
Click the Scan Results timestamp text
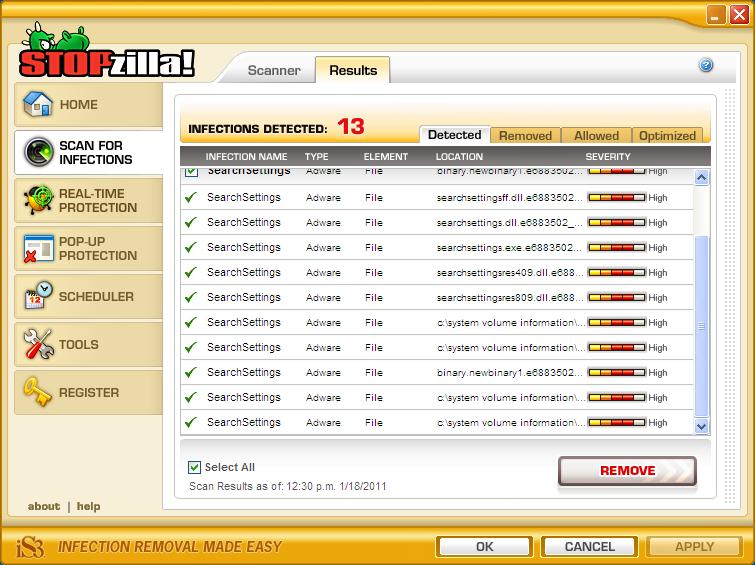coord(287,486)
